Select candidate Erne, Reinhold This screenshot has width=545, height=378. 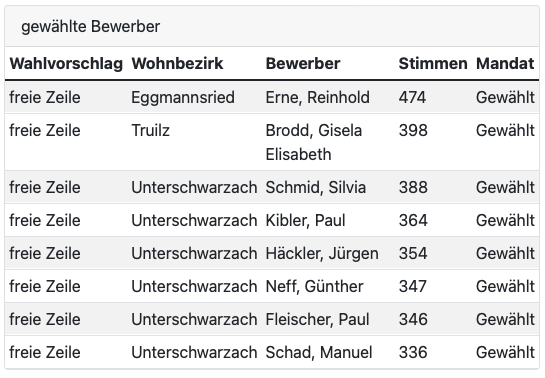[318, 97]
